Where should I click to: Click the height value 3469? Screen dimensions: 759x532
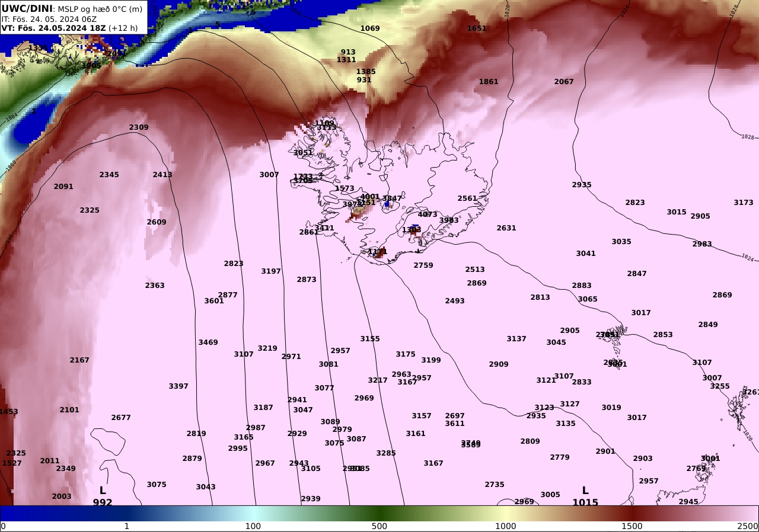[x=208, y=342]
